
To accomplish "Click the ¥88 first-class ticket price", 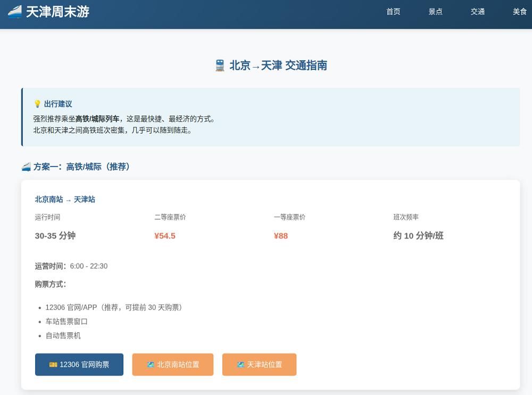I will [x=280, y=236].
